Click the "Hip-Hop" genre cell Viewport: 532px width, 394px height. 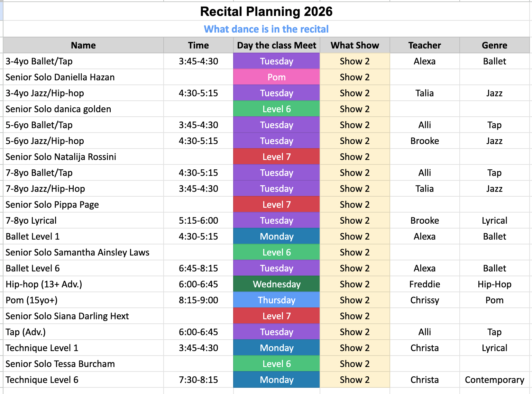pyautogui.click(x=494, y=284)
